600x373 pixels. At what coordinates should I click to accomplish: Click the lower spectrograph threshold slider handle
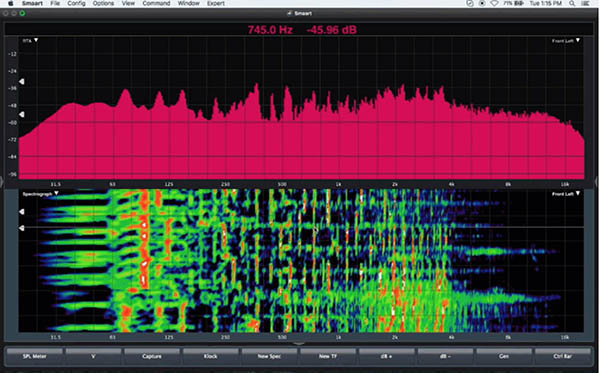click(22, 228)
